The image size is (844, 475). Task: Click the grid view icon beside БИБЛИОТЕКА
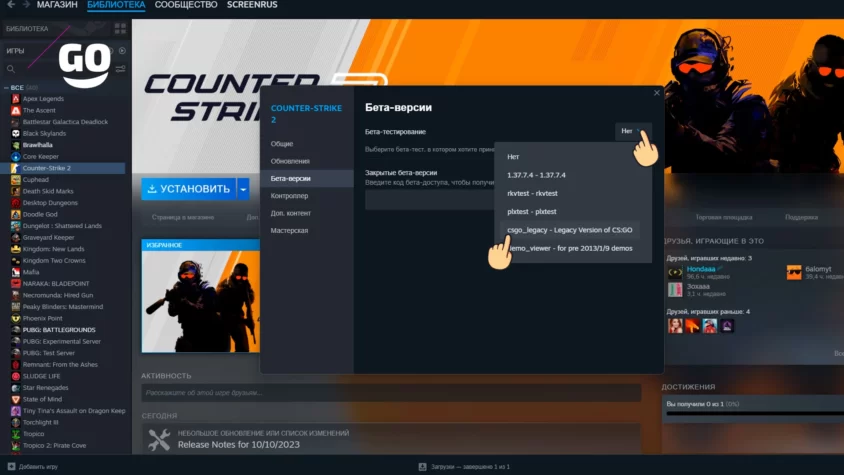coord(120,29)
